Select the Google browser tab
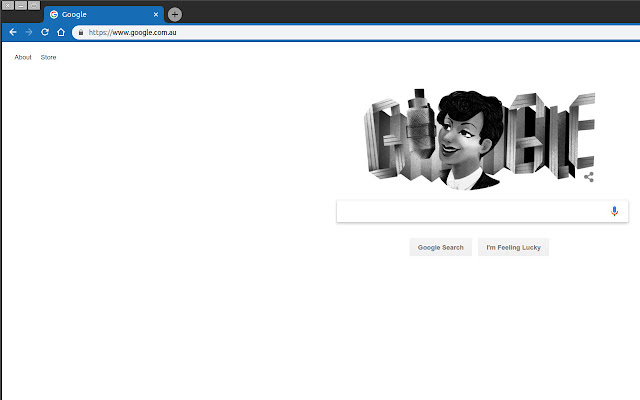The width and height of the screenshot is (640, 400). [x=104, y=14]
